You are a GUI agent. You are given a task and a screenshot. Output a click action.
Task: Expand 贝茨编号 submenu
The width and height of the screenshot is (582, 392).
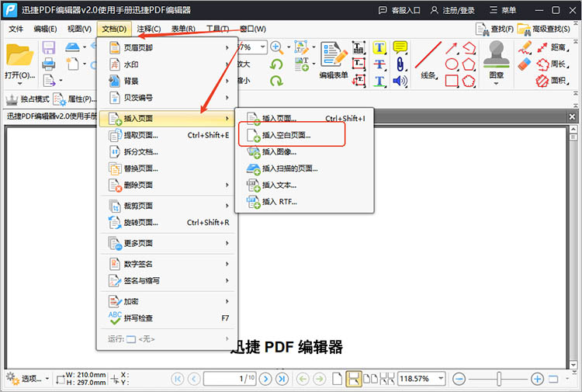click(x=168, y=98)
